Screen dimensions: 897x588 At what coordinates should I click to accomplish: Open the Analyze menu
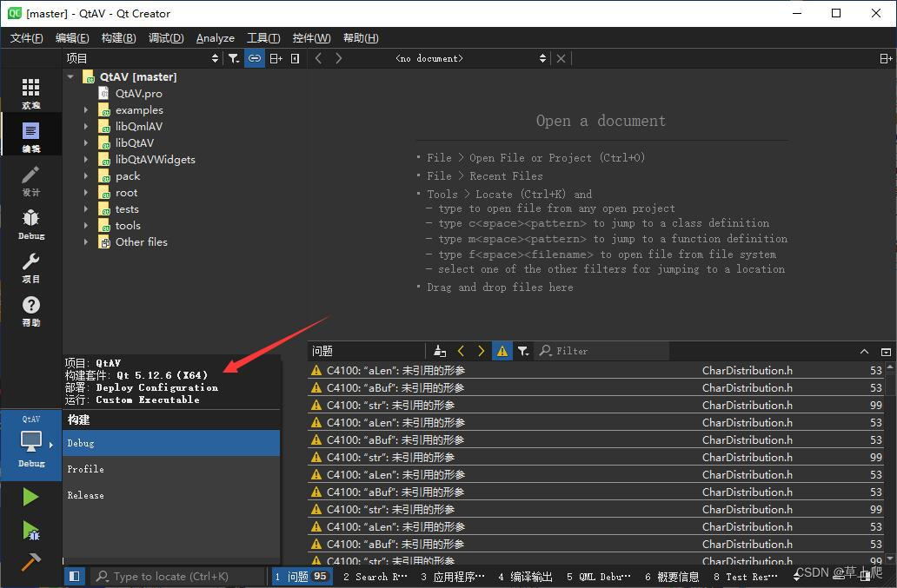[215, 38]
